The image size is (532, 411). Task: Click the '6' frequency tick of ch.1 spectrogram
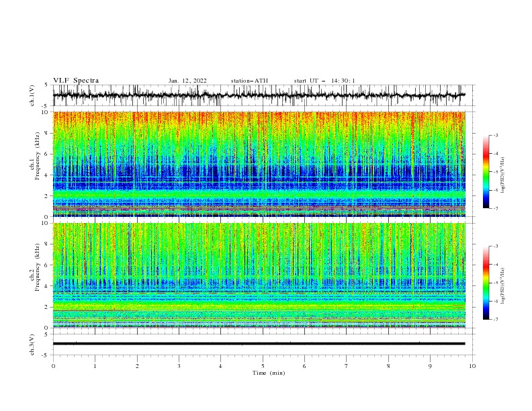click(47, 154)
